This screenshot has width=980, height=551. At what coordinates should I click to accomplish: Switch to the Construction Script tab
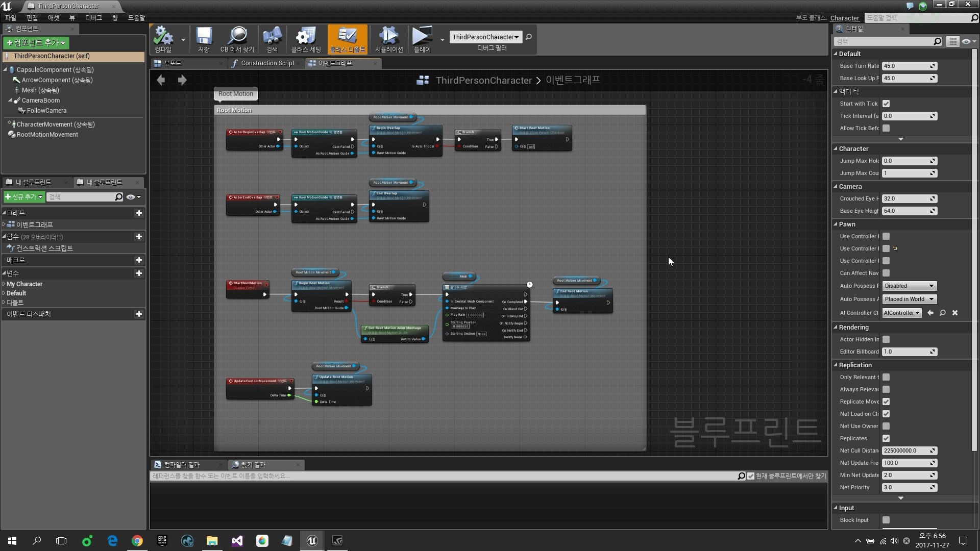tap(267, 63)
